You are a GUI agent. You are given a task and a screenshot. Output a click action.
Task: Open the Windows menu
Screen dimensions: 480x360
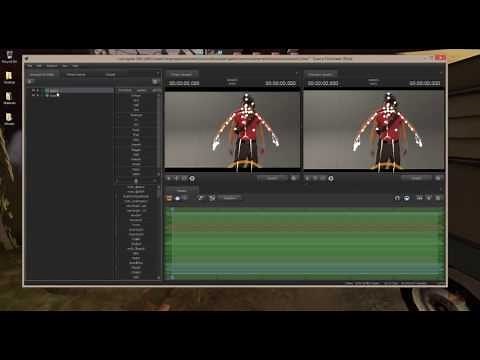(52, 66)
